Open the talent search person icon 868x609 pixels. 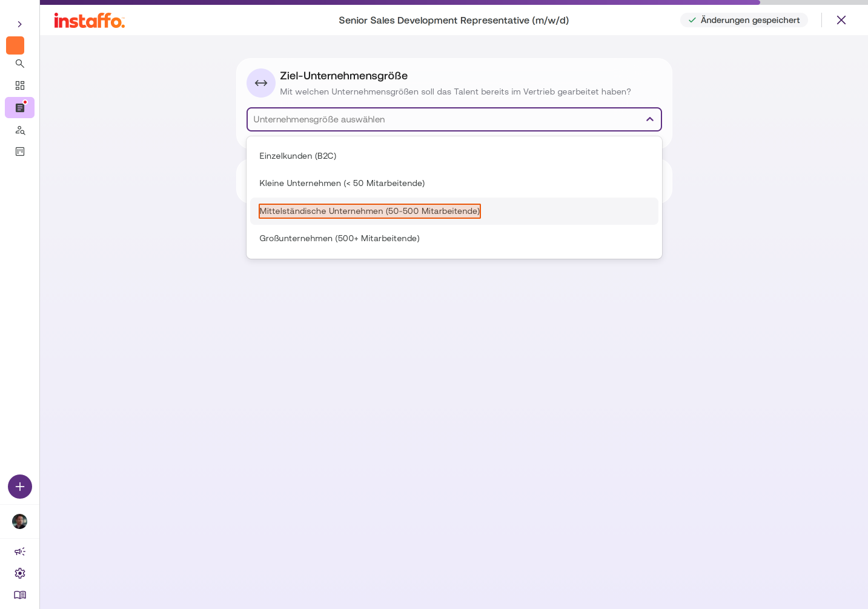(x=20, y=130)
